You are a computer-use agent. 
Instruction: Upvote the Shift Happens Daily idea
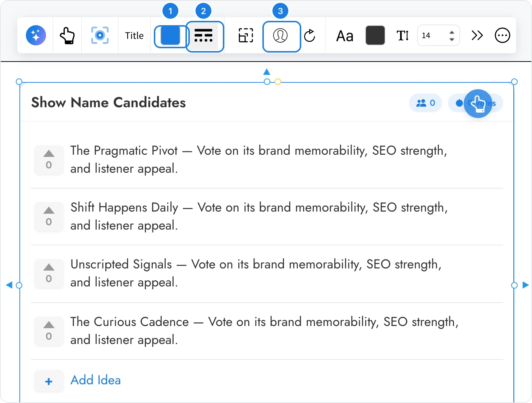pos(49,216)
